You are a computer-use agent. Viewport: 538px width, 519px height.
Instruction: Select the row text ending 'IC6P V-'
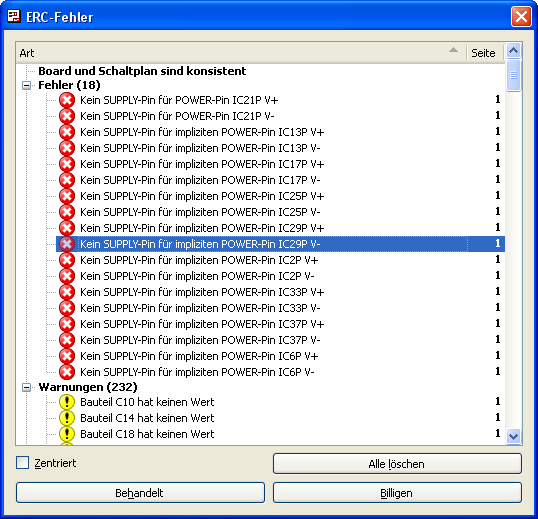(x=197, y=372)
